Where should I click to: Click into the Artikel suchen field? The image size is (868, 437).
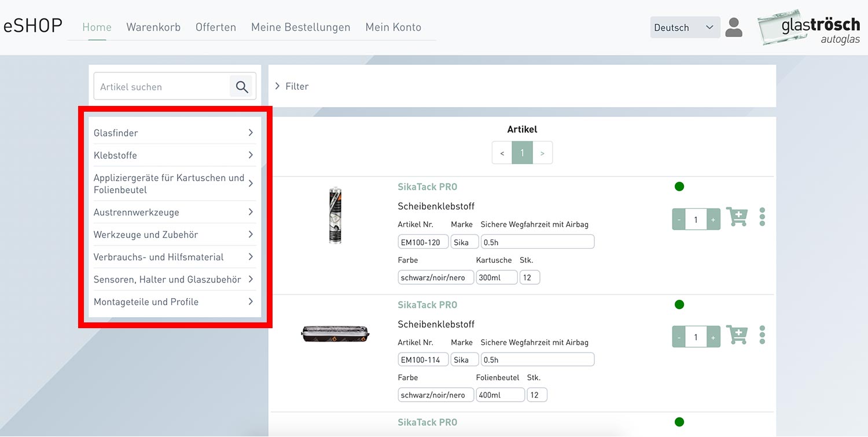pos(162,87)
